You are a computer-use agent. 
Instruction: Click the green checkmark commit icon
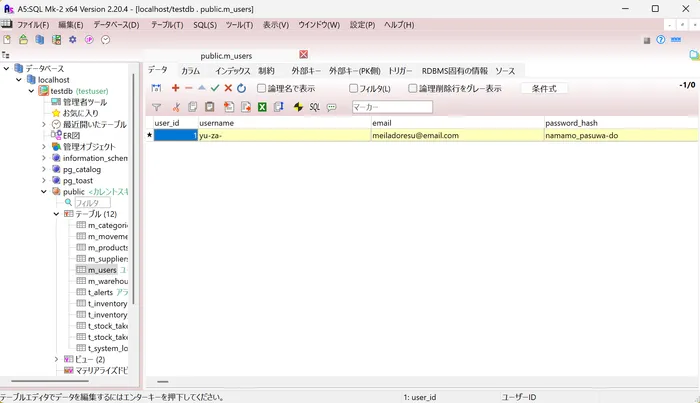[215, 88]
